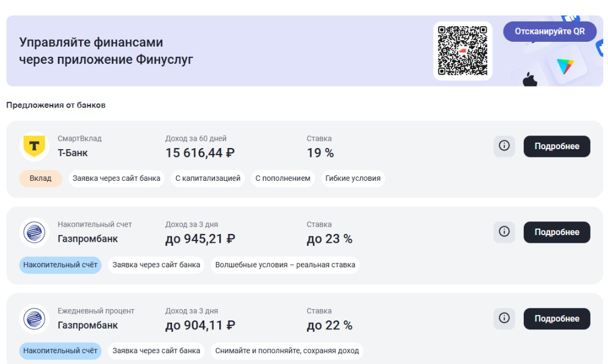Click the Т-Банк bank name
This screenshot has height=364, width=608.
click(72, 153)
